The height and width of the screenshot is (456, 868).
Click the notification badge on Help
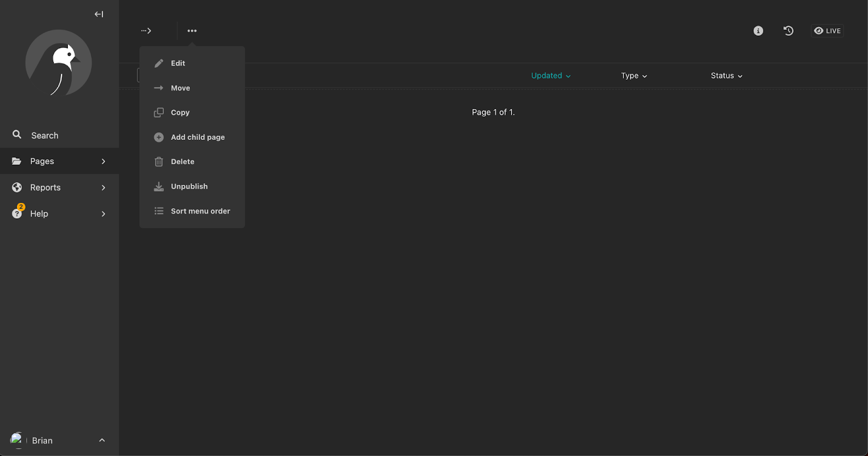point(21,207)
